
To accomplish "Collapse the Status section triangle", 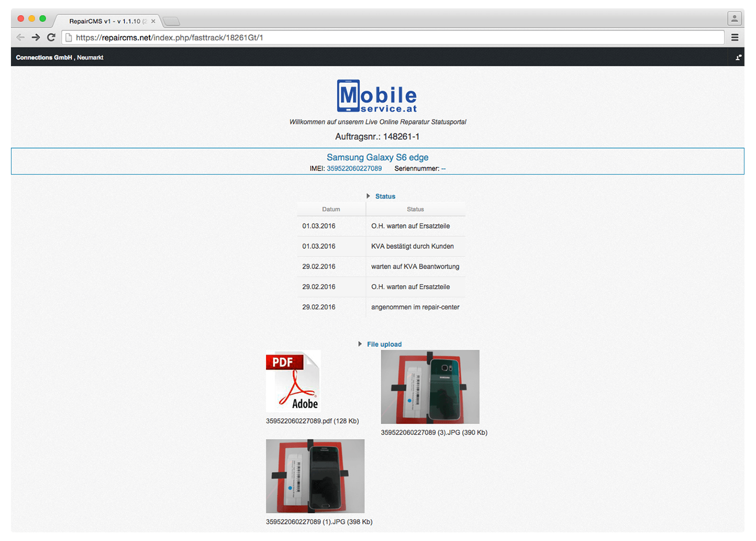I will tap(368, 196).
